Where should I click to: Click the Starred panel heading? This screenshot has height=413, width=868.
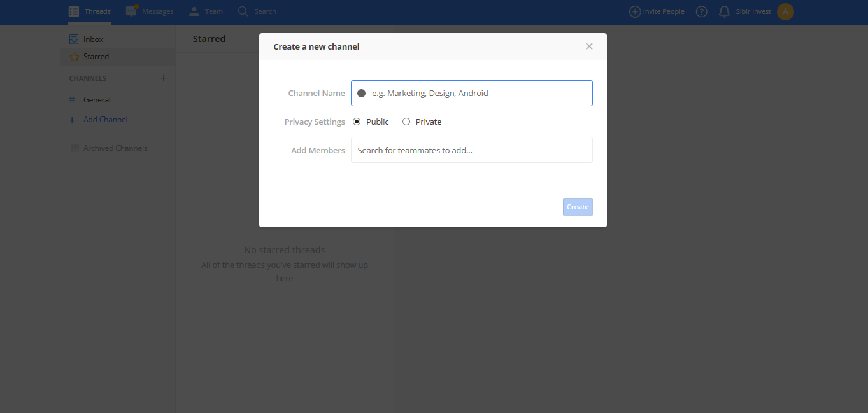209,39
